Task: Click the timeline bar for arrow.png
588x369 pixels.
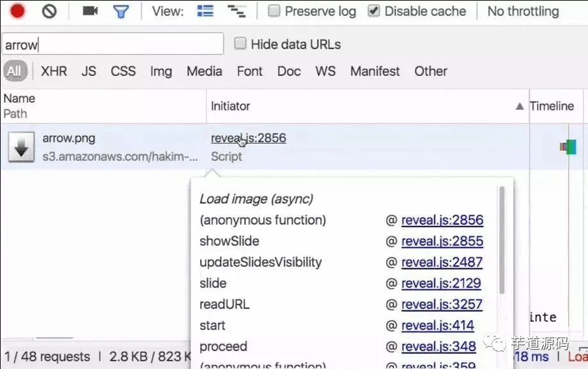Action: (x=568, y=147)
